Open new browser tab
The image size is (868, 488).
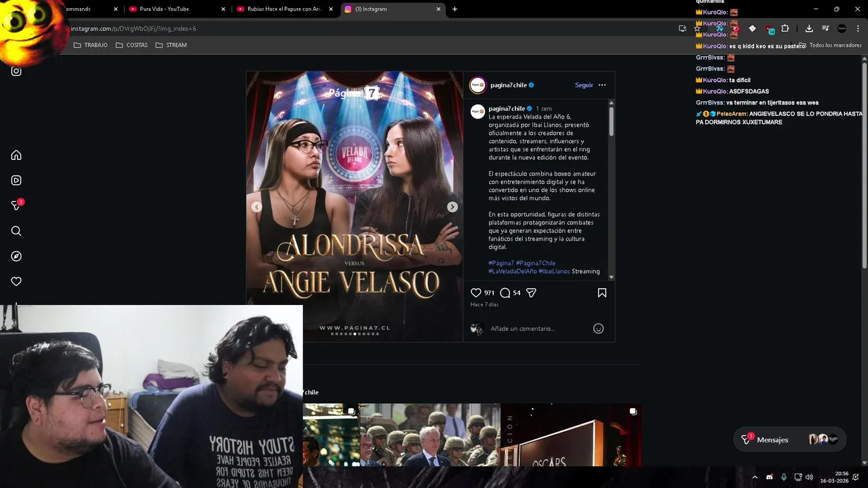point(454,9)
